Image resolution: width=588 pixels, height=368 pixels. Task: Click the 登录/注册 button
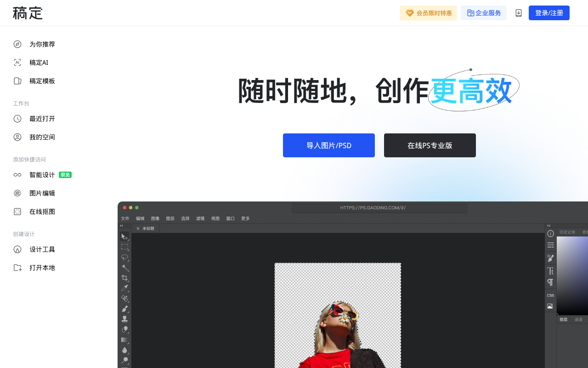click(549, 13)
